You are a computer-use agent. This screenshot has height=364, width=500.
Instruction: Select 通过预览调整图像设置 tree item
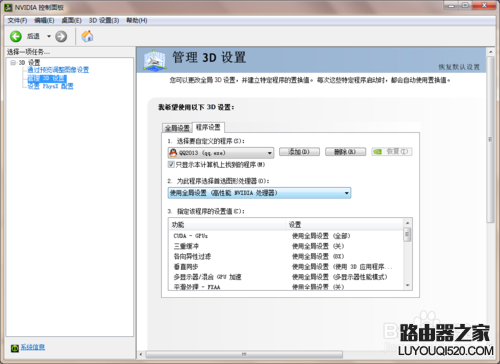(x=58, y=70)
